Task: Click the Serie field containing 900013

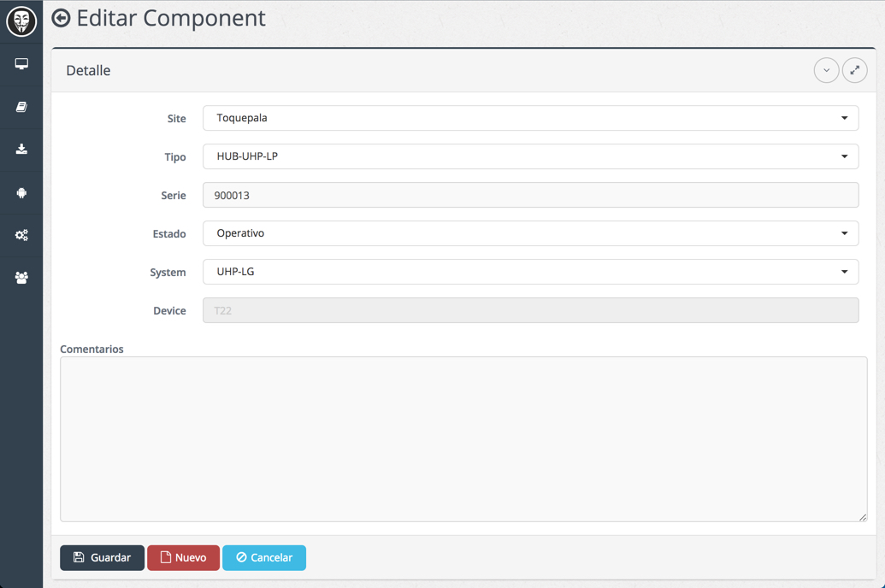Action: (x=530, y=195)
